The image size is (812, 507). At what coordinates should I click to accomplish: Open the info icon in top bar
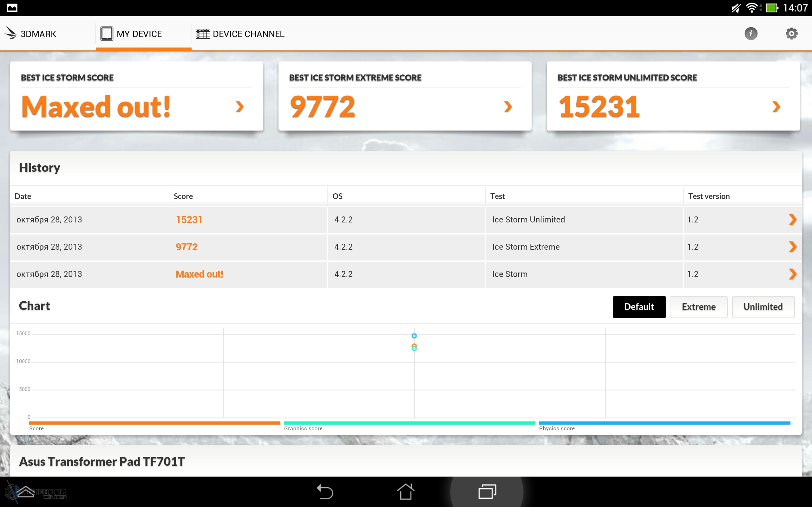pos(750,34)
